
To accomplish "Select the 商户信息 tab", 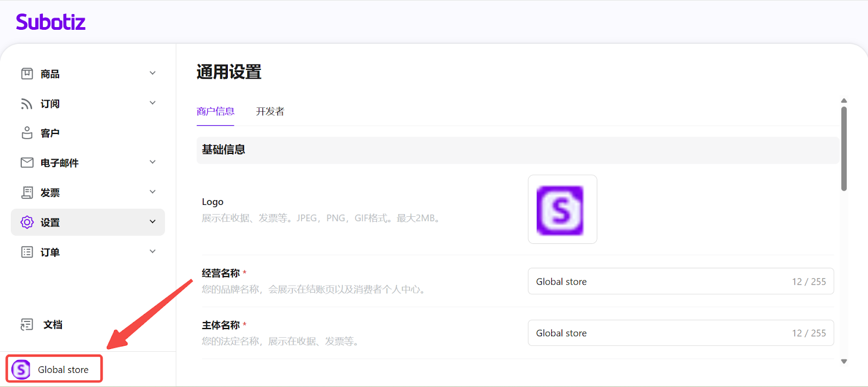I will (x=215, y=112).
